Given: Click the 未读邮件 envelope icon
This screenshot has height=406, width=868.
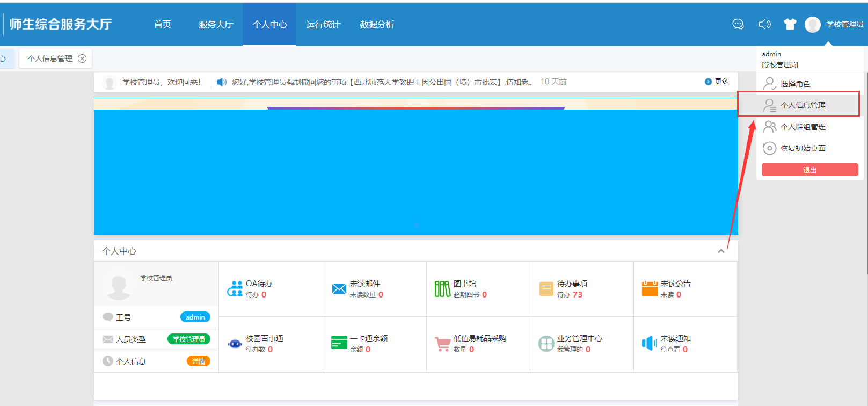Looking at the screenshot, I should coord(339,289).
